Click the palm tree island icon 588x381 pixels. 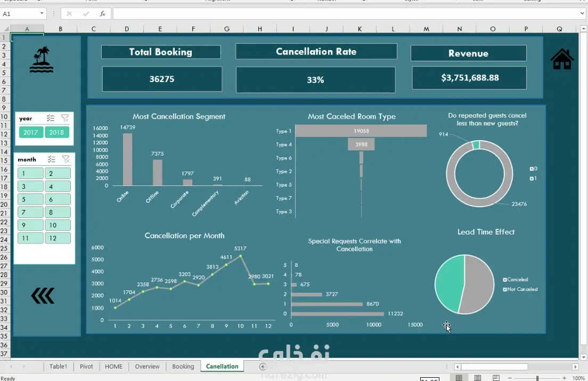pyautogui.click(x=42, y=60)
